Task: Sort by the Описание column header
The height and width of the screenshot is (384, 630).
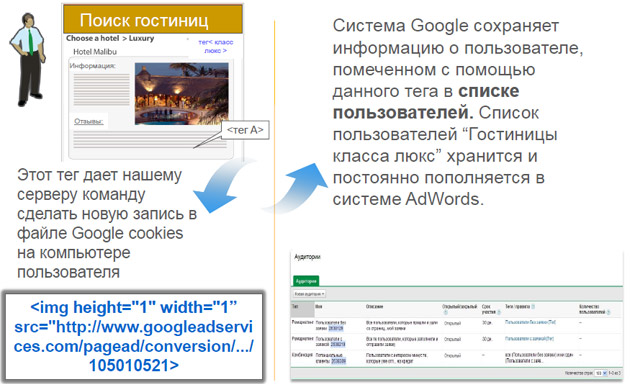Action: (x=374, y=306)
